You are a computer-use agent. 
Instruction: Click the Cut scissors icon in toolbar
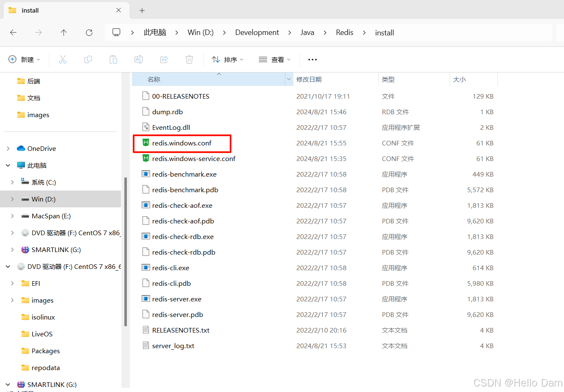63,59
